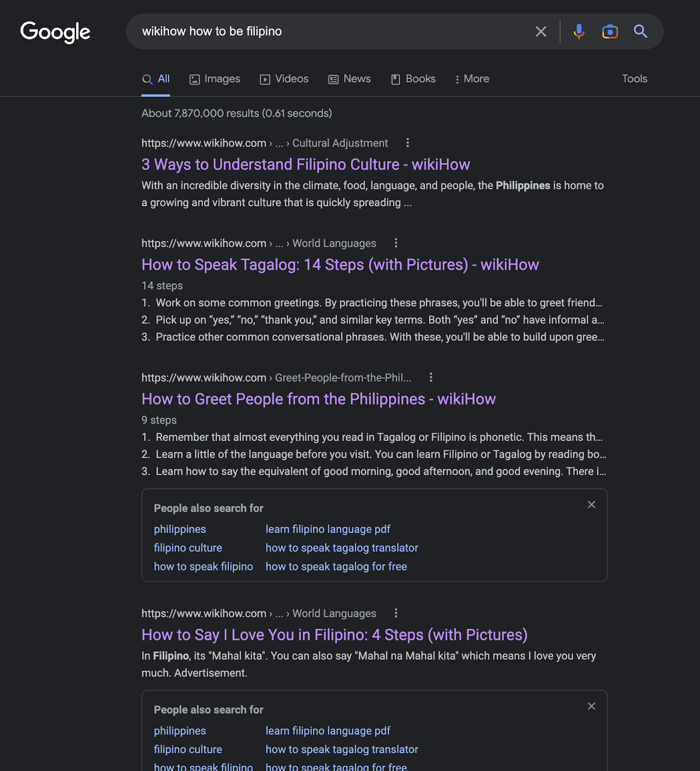Select the All results tab
700x771 pixels.
point(156,79)
